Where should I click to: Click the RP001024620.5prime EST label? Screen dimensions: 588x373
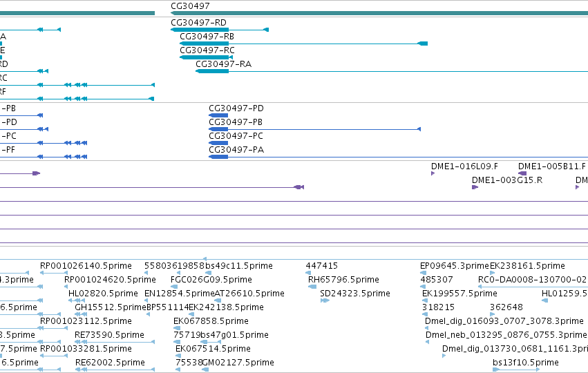pyautogui.click(x=110, y=280)
